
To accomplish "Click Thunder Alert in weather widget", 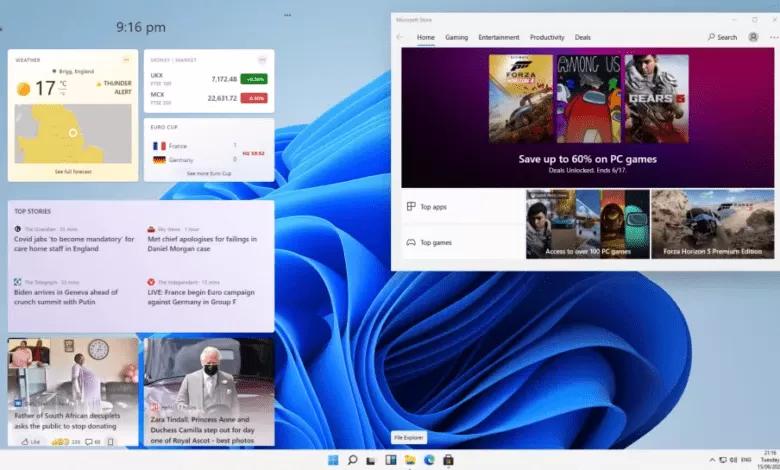I will [x=114, y=88].
